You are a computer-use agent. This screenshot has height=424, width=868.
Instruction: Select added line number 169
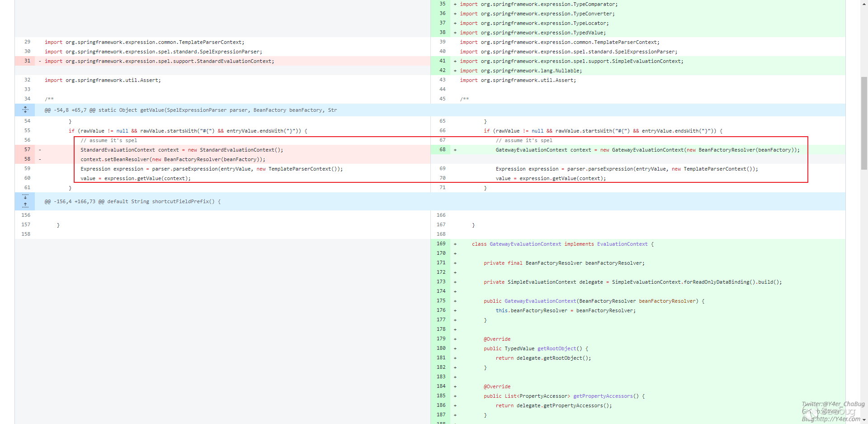click(441, 244)
